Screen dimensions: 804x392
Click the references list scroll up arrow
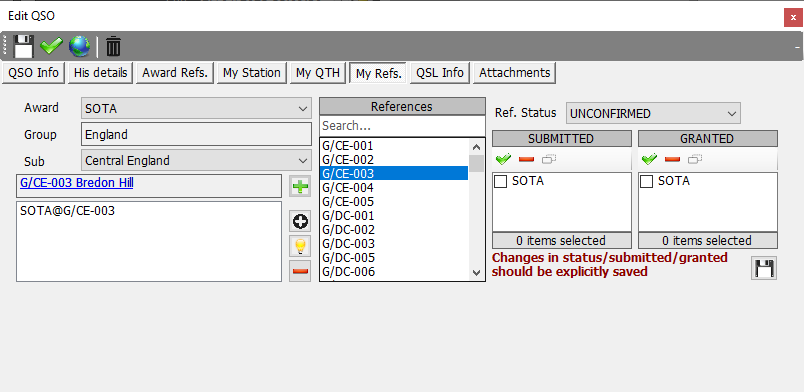pyautogui.click(x=476, y=147)
